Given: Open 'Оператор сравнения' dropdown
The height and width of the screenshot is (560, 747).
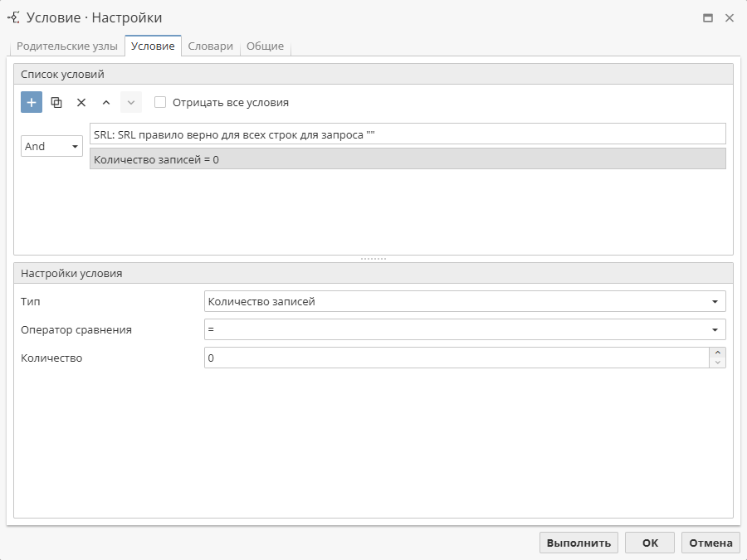Looking at the screenshot, I should click(715, 330).
